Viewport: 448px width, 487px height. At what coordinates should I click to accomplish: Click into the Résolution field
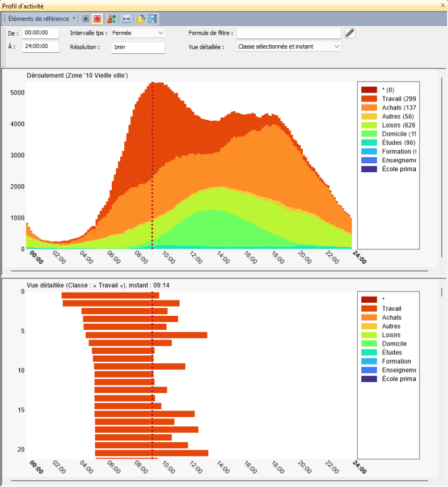138,47
